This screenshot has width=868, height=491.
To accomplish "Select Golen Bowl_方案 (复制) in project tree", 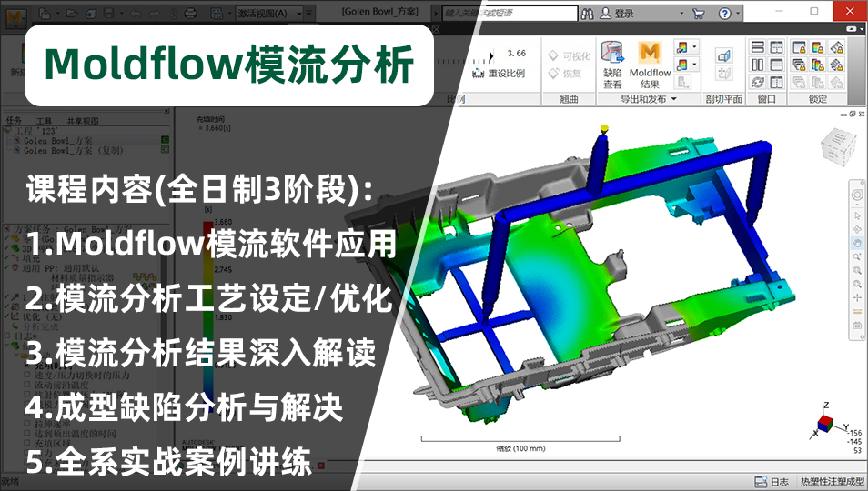I will (x=73, y=150).
